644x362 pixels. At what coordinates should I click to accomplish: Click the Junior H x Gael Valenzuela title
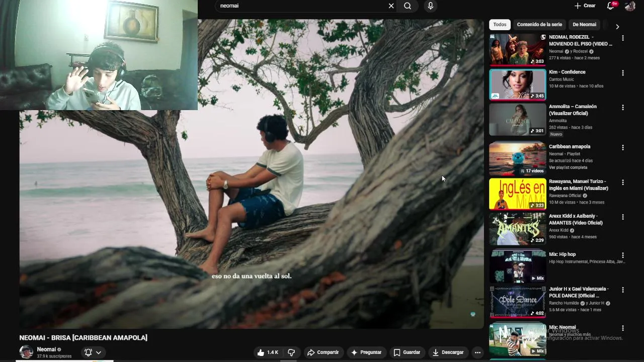tap(579, 292)
